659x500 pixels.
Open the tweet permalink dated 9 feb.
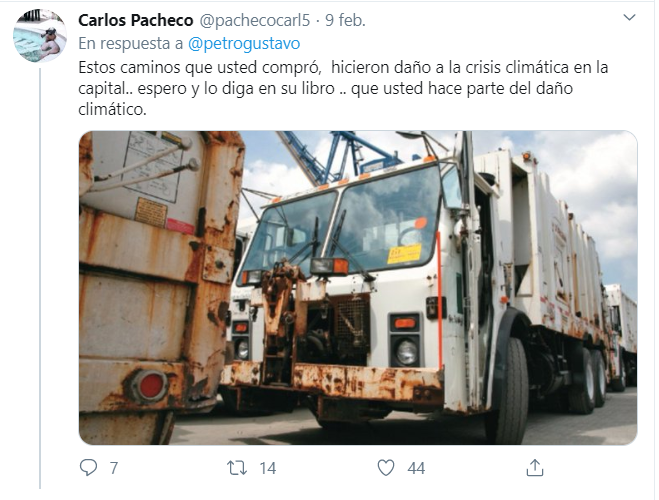(x=345, y=20)
